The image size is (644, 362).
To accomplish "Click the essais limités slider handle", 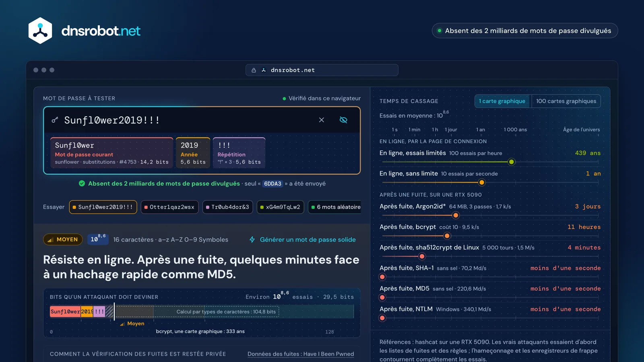I will 511,162.
